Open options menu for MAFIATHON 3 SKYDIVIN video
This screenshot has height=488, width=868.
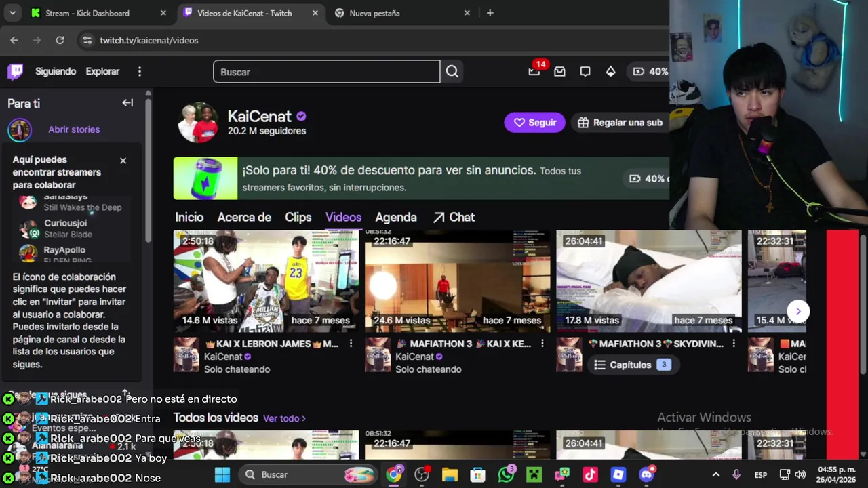click(x=733, y=344)
